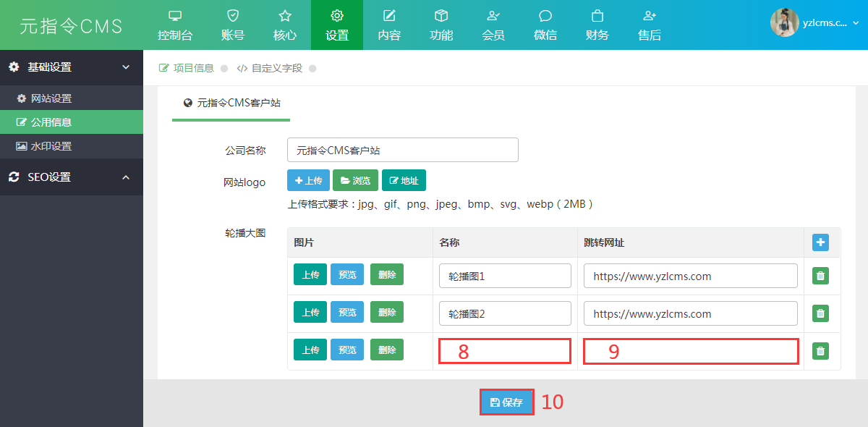This screenshot has height=427, width=868.
Task: Click the 轮播图2 name field
Action: pyautogui.click(x=505, y=313)
